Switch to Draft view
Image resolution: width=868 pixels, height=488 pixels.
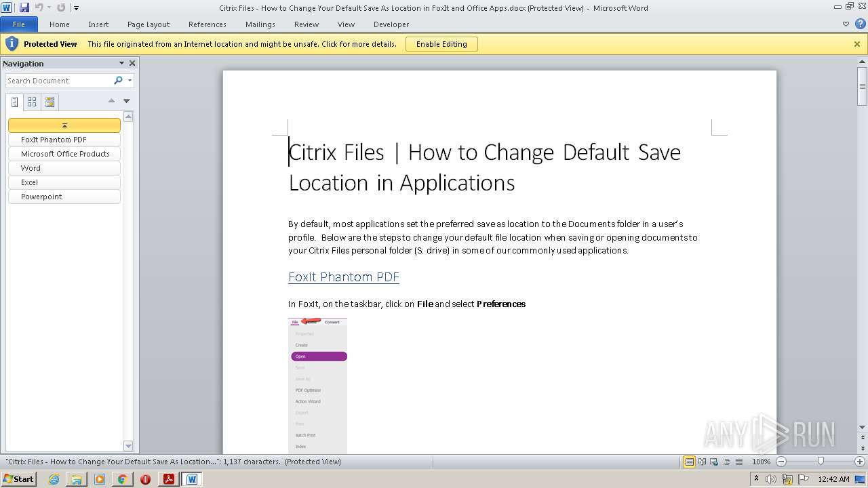click(x=738, y=462)
